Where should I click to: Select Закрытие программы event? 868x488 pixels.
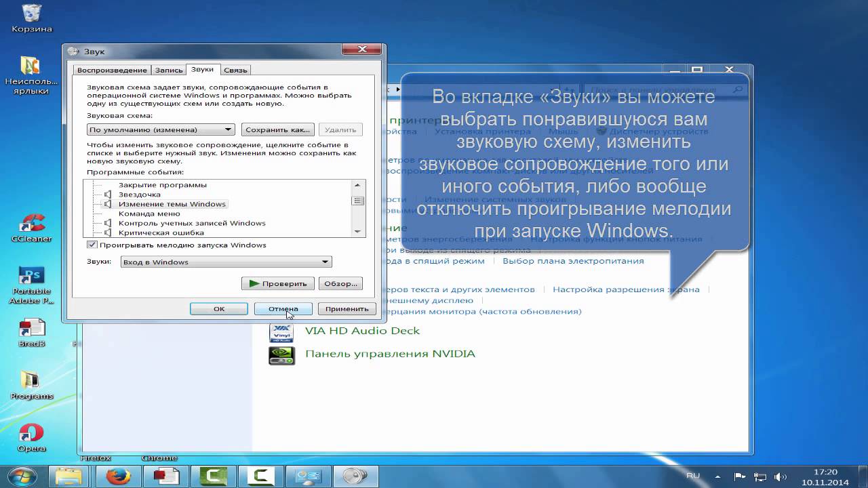(x=163, y=185)
